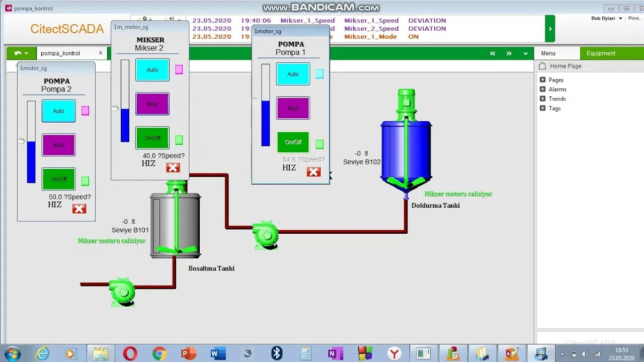Click the Print option at top right
Viewport: 644px width, 362px height.
click(636, 18)
